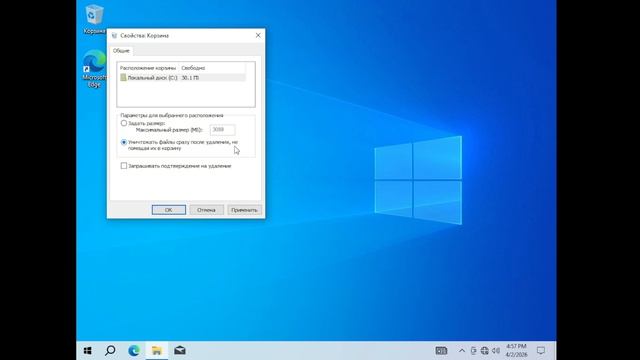Enable 'Запрашивать подтверждение на удаление' checkbox
This screenshot has height=360, width=640.
point(124,166)
